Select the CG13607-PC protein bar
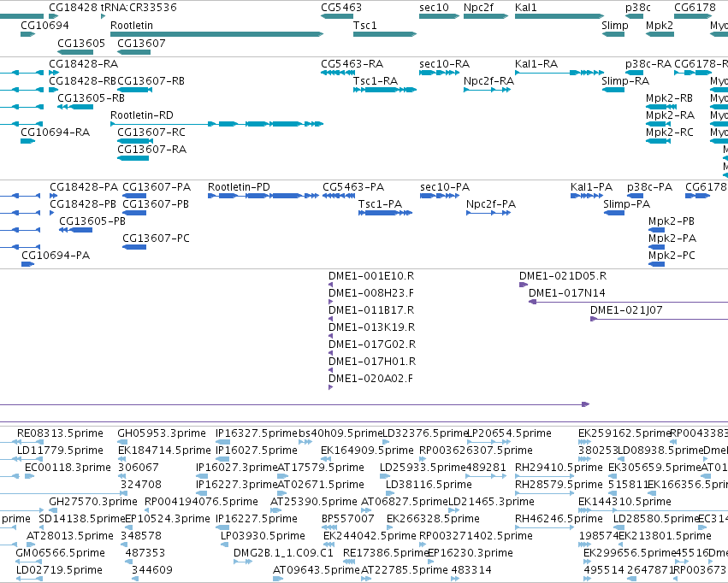 (134, 247)
